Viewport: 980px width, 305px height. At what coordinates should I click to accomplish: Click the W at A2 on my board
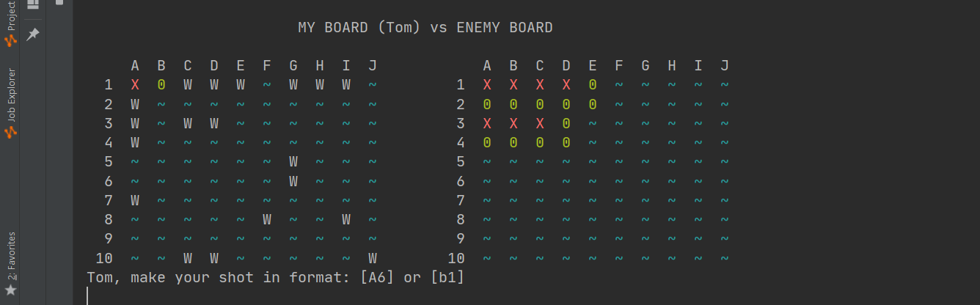[x=134, y=104]
